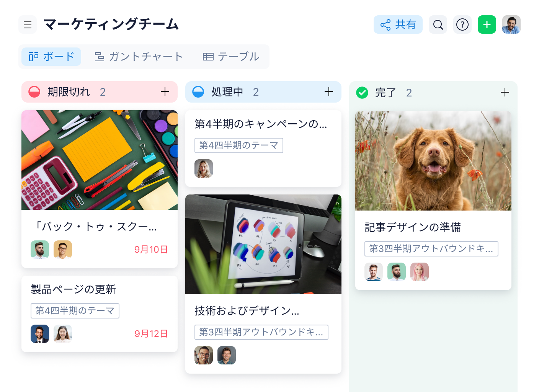The height and width of the screenshot is (392, 539).
Task: Click the pink-haired assignee avatar
Action: point(420,272)
